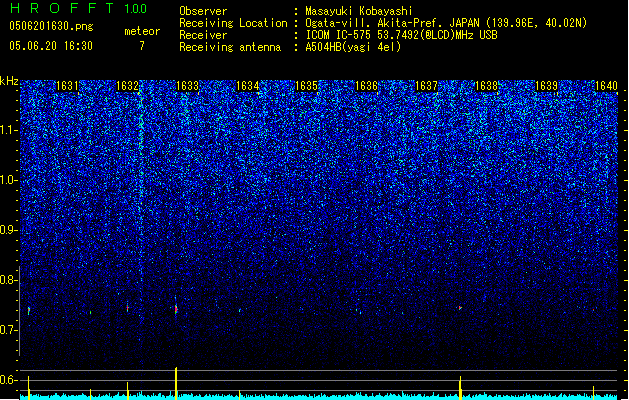629x400 pixels.
Task: Click the Receiving Location label
Action: click(x=233, y=23)
